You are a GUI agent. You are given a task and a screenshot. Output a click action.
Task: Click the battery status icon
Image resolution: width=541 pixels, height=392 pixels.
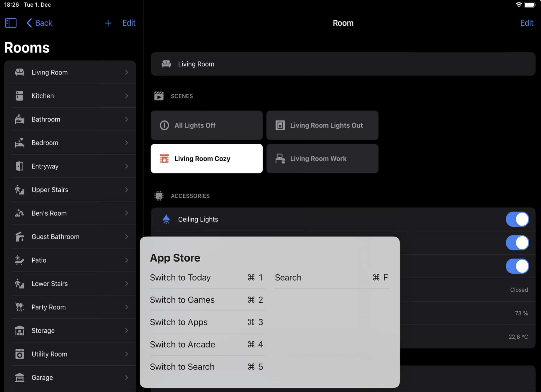(530, 5)
